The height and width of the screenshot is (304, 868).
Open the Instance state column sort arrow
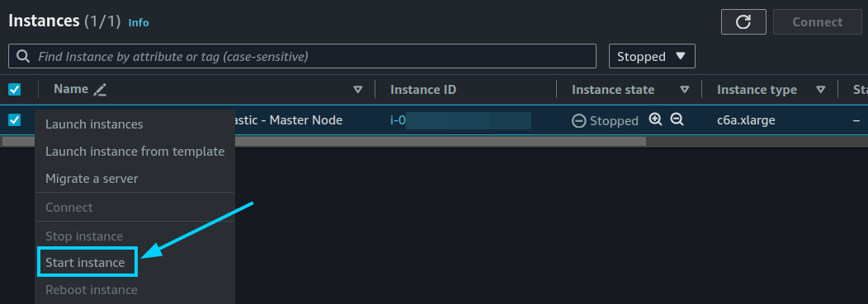click(x=685, y=90)
